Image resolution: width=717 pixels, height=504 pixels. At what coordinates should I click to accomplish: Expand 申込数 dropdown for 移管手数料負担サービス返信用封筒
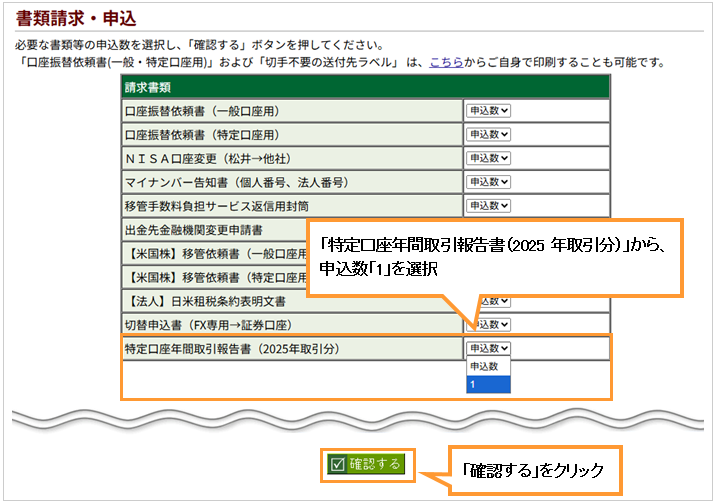488,206
